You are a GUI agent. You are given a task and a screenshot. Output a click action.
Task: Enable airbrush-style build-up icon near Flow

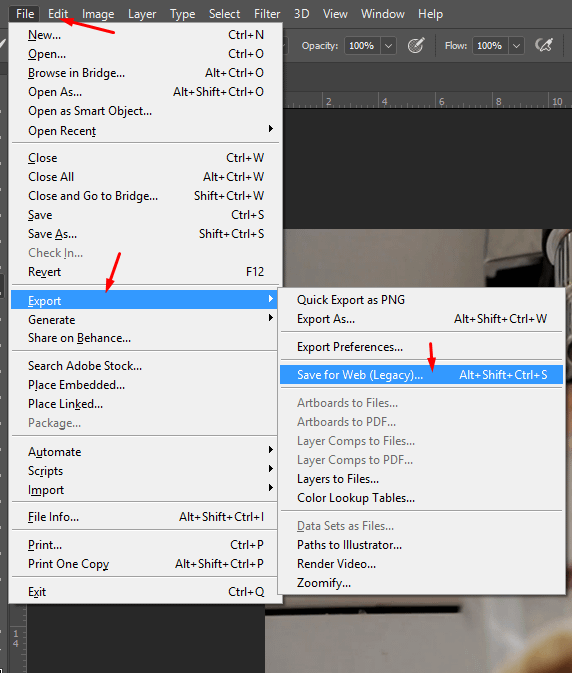544,45
